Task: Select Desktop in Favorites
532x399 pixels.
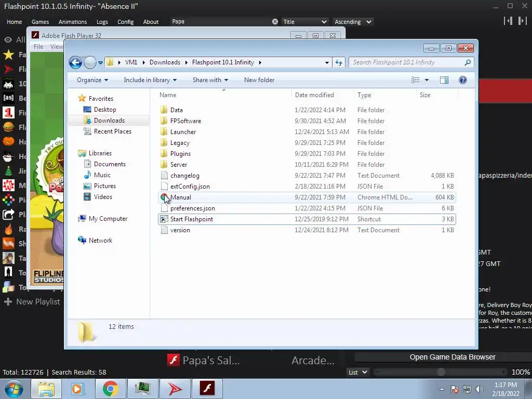Action: (x=105, y=110)
